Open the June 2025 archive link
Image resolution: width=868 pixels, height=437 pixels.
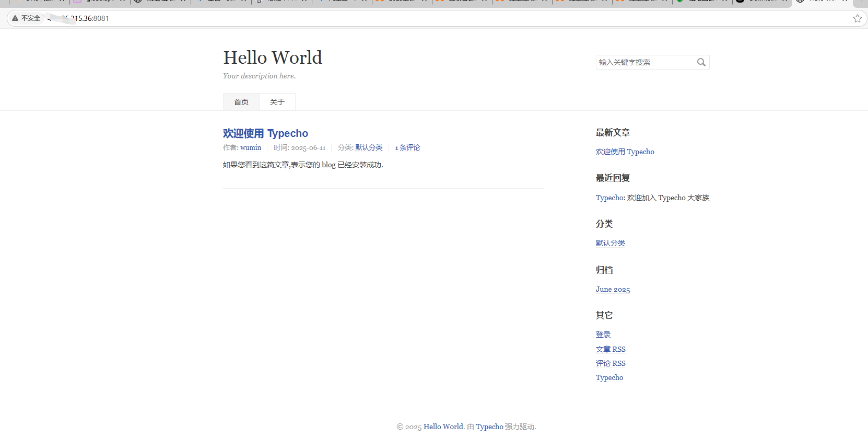point(613,289)
